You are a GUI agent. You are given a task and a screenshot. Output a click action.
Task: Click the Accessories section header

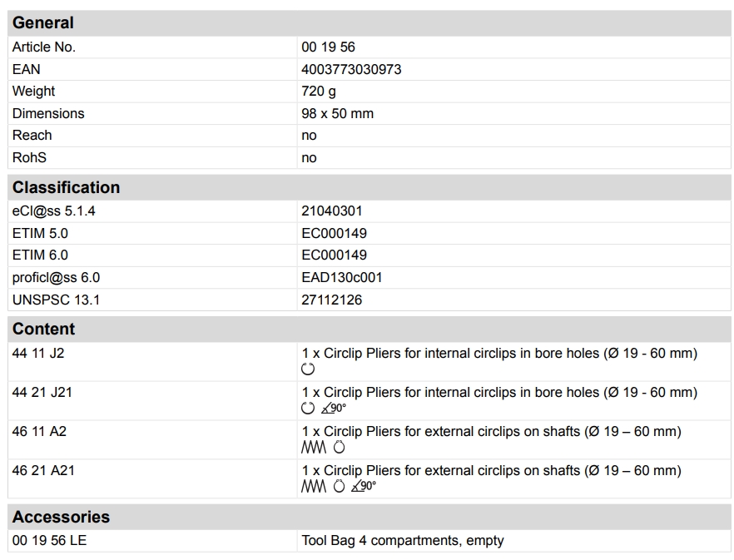coord(61,517)
